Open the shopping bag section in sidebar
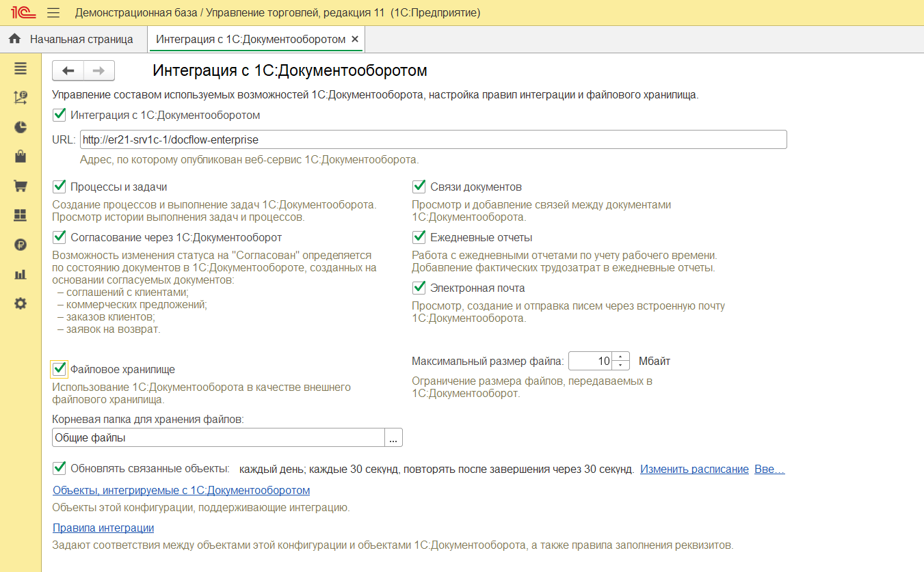The height and width of the screenshot is (572, 924). tap(21, 156)
